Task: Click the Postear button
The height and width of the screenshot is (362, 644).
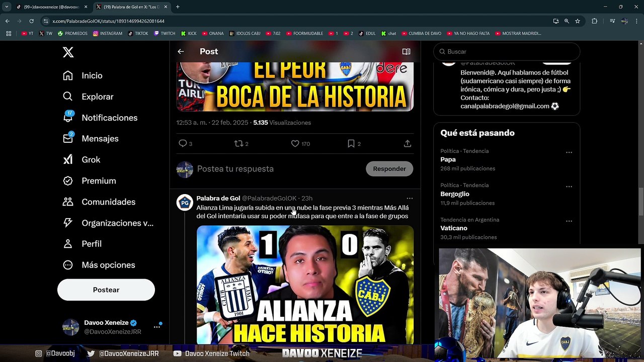Action: coord(106,290)
